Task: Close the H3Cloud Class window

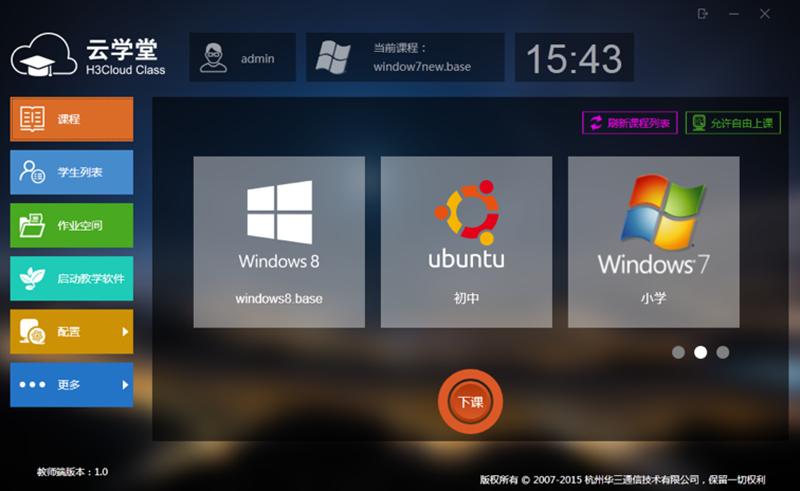Action: 764,14
